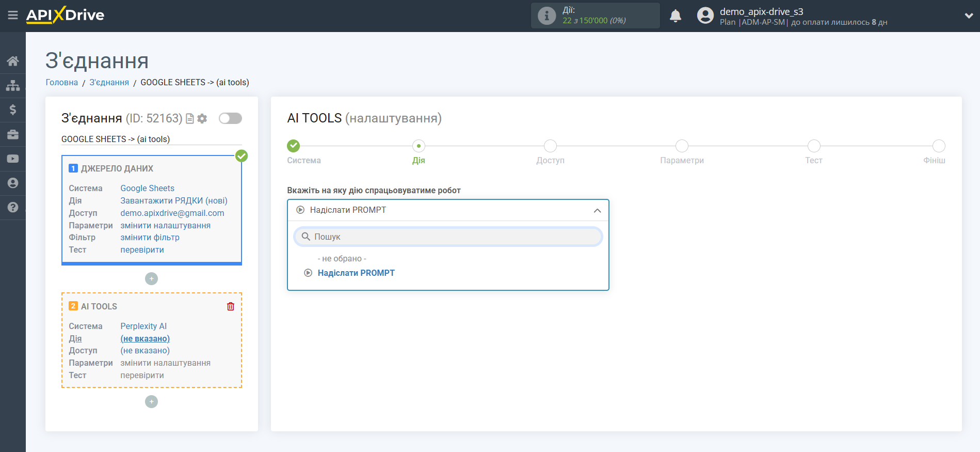
Task: Click the help question mark icon
Action: tap(13, 207)
